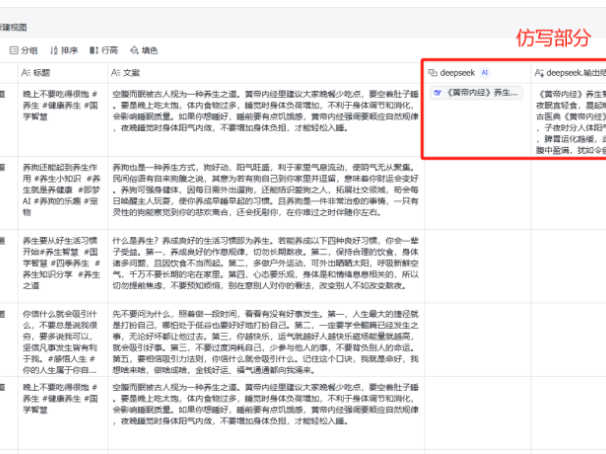
Task: Select title cell 你信什么就会吸引什么
Action: pyautogui.click(x=63, y=340)
